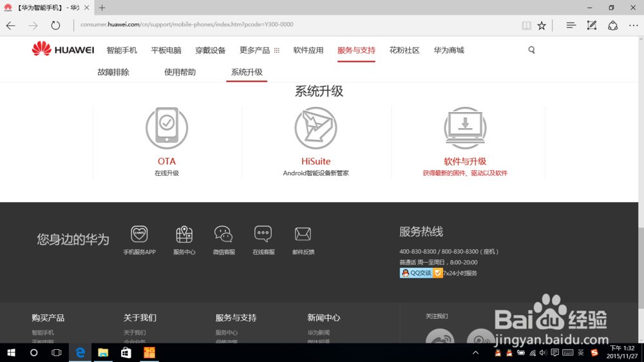Click the laptop download icon
The height and width of the screenshot is (362, 644).
point(465,128)
